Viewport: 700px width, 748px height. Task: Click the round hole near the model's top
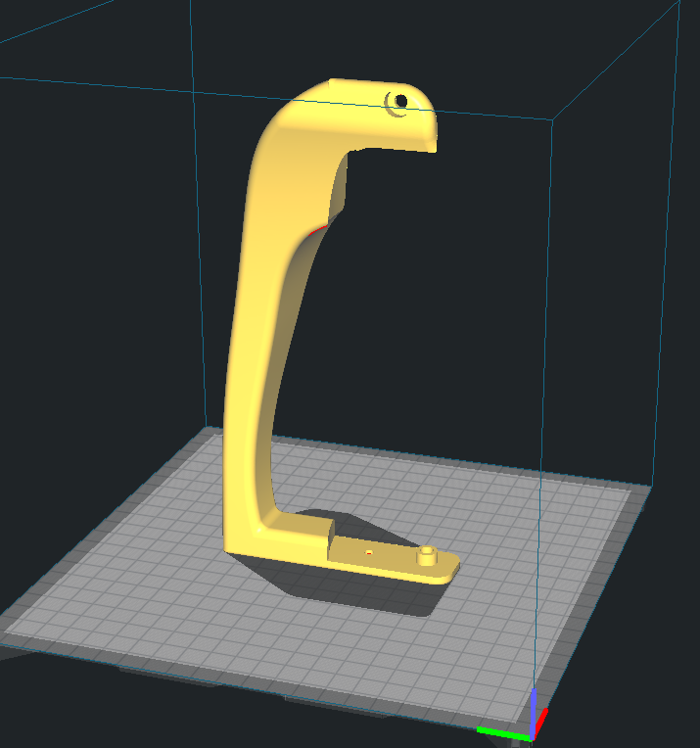(x=401, y=101)
